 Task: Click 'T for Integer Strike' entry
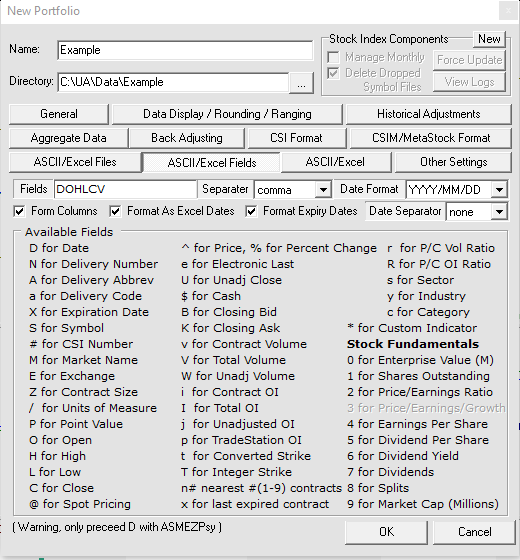click(x=236, y=472)
